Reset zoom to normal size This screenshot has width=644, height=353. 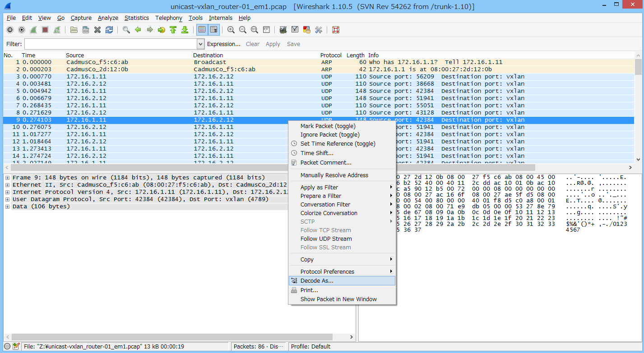point(255,30)
